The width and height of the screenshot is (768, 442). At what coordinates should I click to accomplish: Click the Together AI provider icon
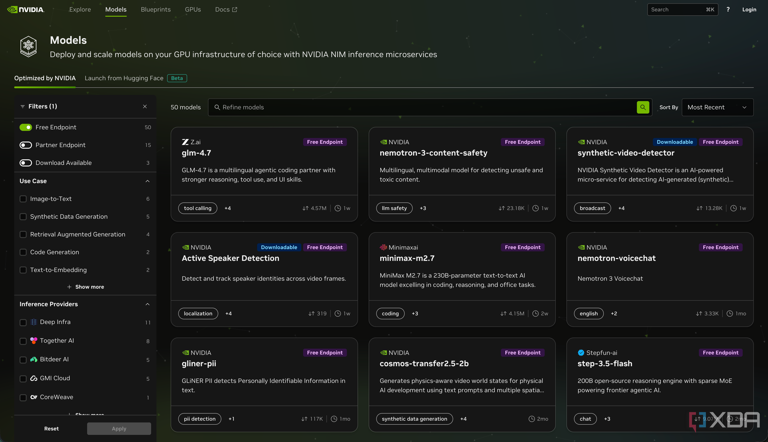[34, 341]
